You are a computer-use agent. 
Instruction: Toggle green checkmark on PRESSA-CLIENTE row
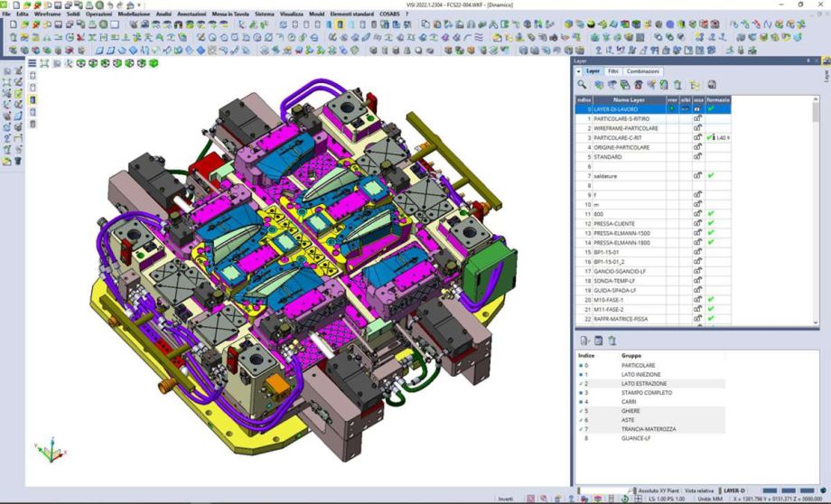click(x=711, y=223)
